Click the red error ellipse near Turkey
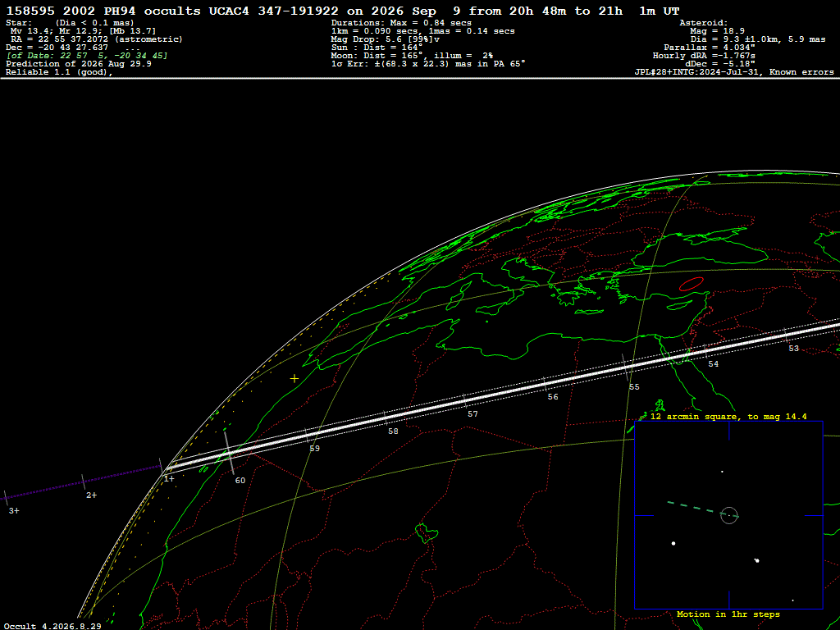 tap(691, 284)
